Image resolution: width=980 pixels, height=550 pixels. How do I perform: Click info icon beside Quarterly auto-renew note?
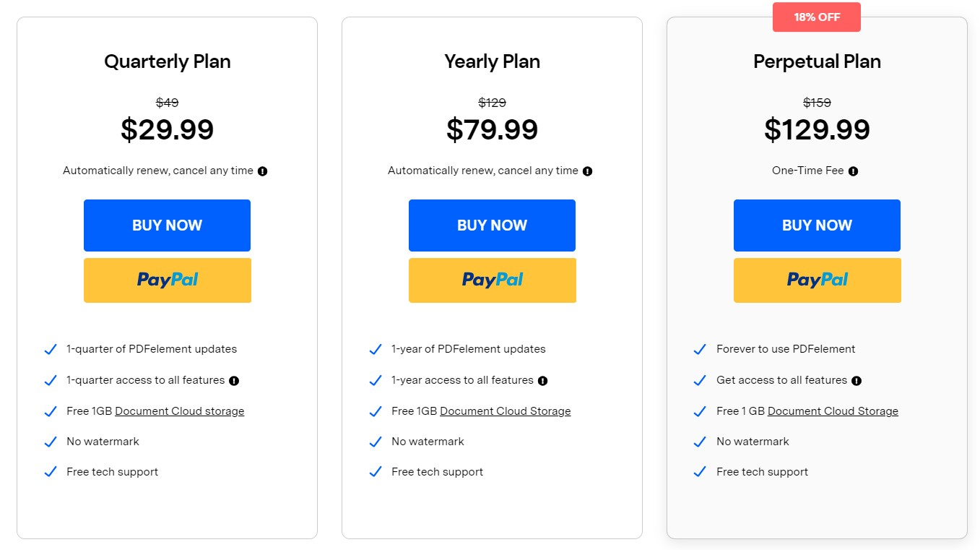263,171
